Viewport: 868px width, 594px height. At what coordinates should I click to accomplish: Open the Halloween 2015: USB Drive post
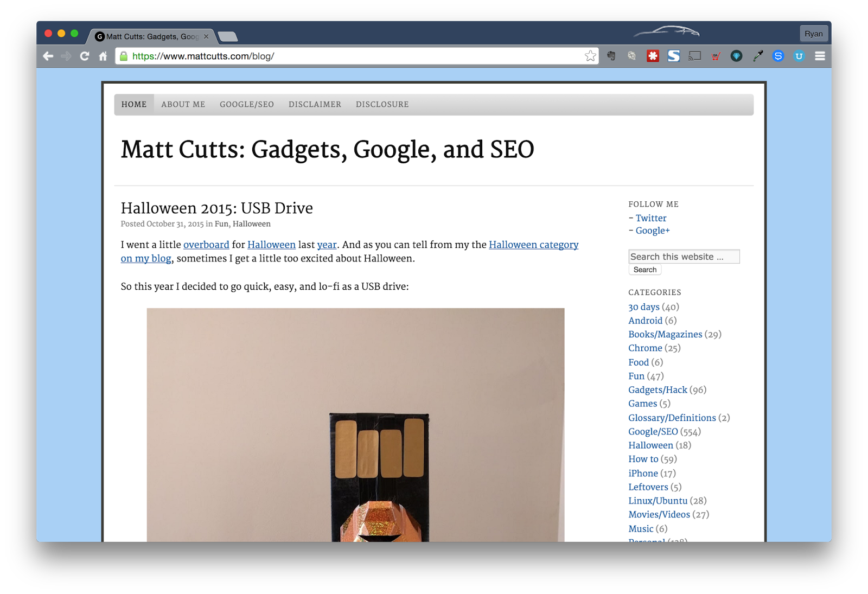point(217,208)
